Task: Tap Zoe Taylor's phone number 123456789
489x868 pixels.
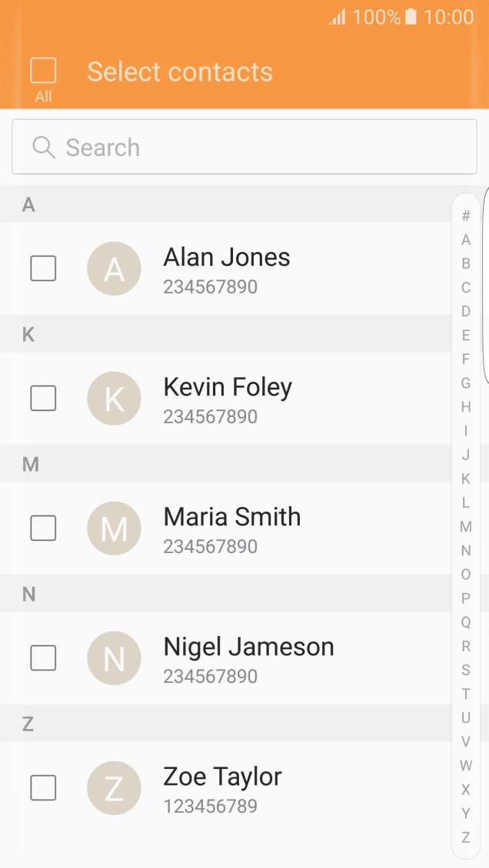Action: 210,807
